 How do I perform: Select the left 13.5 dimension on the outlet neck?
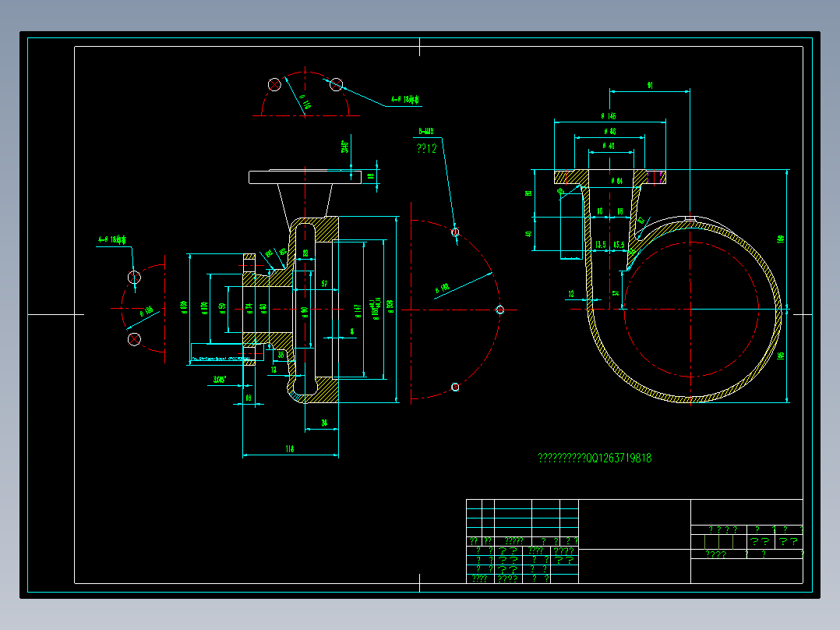(601, 245)
